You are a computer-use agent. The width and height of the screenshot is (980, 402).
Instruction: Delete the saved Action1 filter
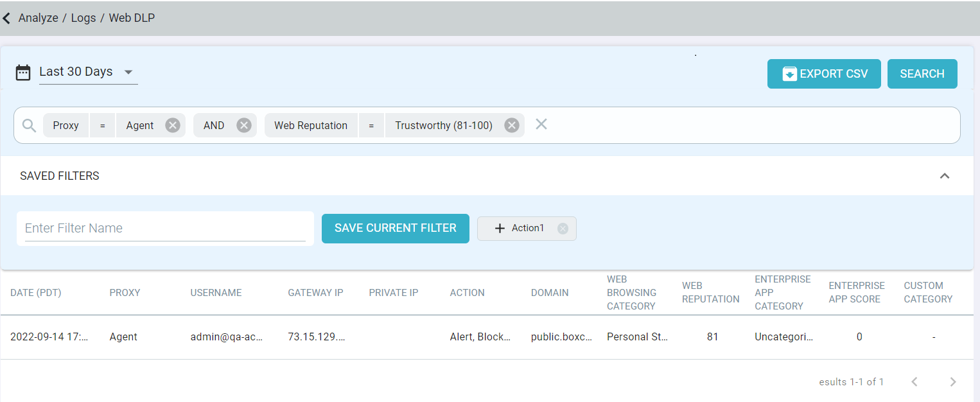563,229
